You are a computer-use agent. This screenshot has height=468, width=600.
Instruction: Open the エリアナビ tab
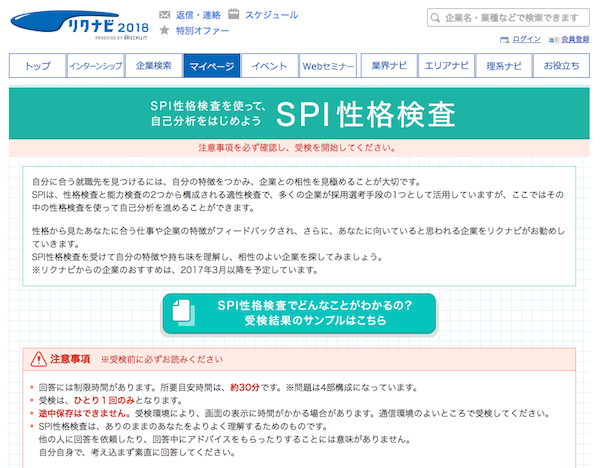pyautogui.click(x=447, y=66)
